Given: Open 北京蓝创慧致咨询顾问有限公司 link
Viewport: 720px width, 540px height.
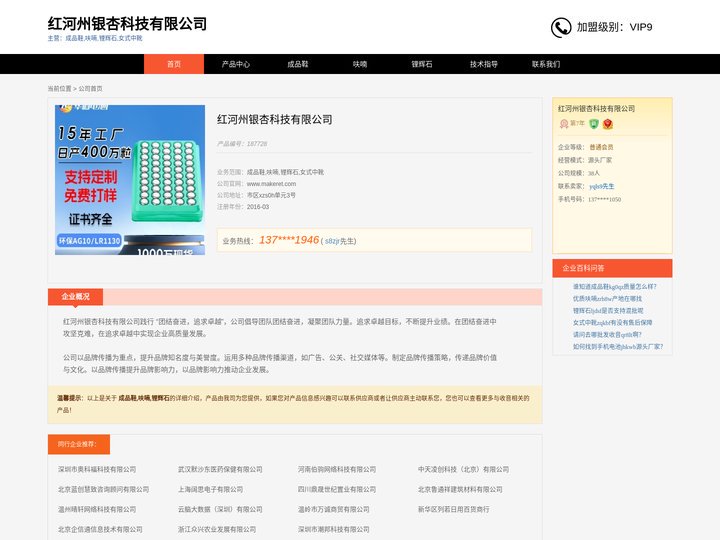Looking at the screenshot, I should pos(103,489).
